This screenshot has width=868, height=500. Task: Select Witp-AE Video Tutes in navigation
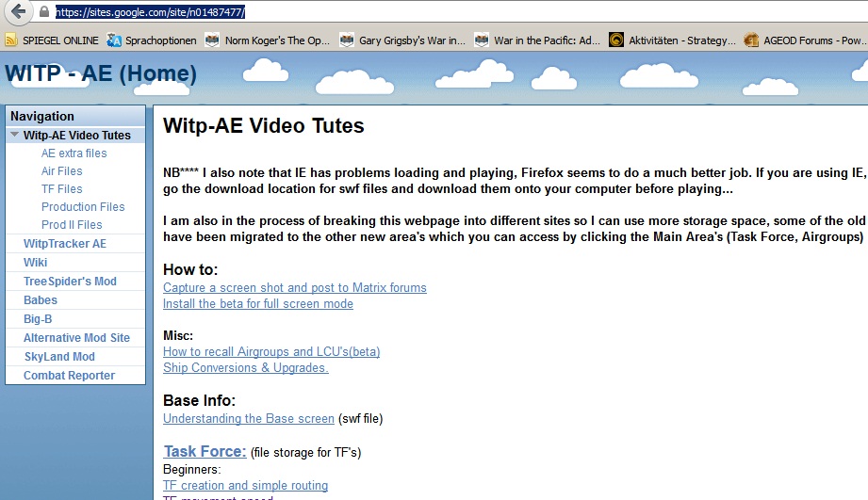coord(77,136)
